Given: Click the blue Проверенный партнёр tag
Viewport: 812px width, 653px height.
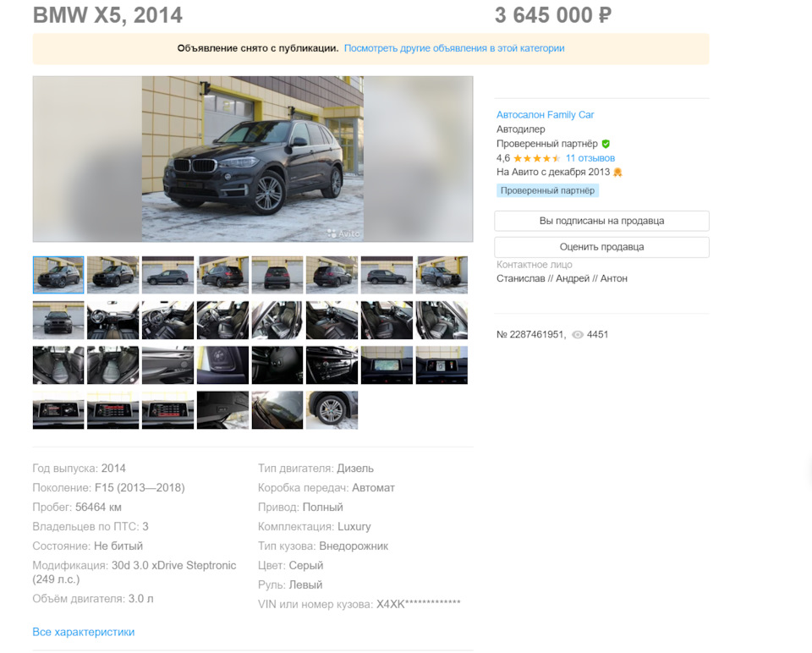Looking at the screenshot, I should click(x=547, y=190).
